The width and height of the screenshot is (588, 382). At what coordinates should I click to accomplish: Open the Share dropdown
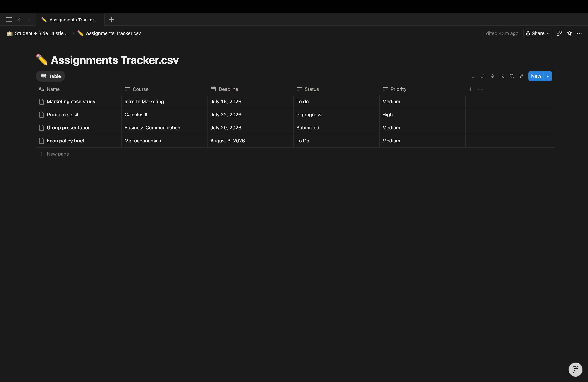[537, 33]
